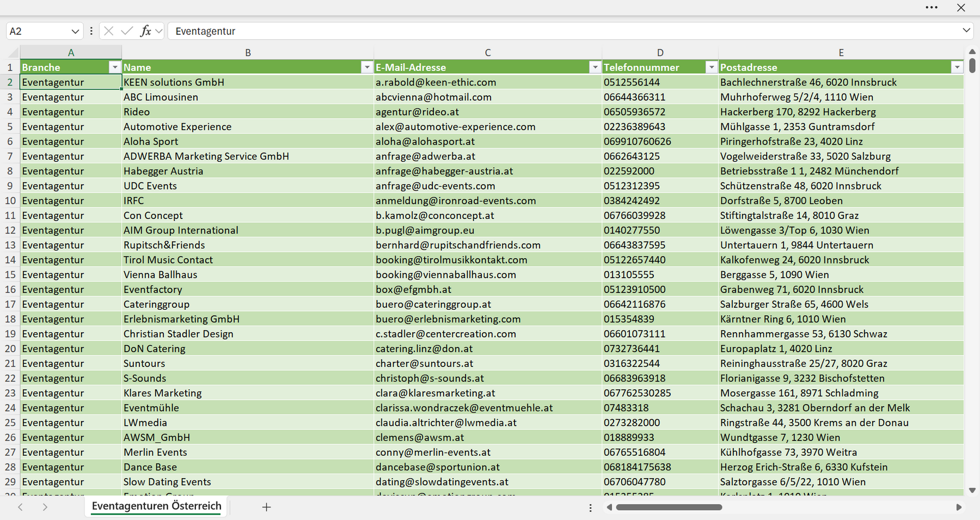
Task: Select cell clarissa.wondraczek@eventmuehle.at
Action: 488,408
